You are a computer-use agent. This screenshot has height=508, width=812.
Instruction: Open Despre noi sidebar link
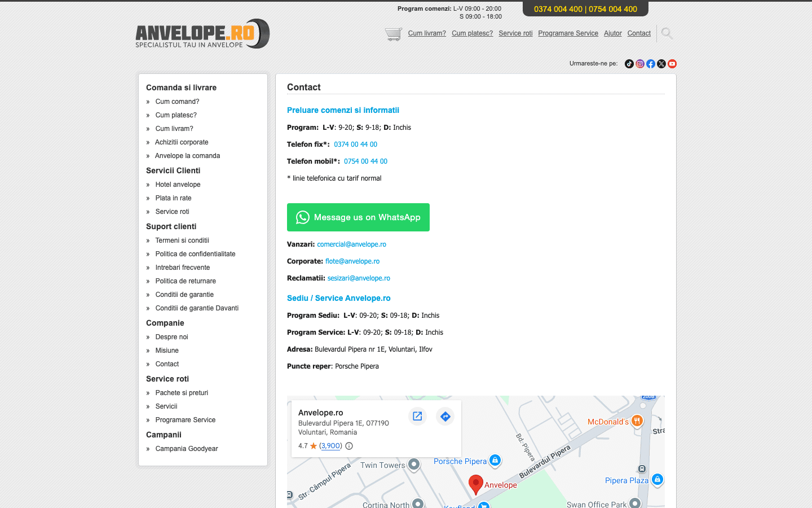[171, 337]
